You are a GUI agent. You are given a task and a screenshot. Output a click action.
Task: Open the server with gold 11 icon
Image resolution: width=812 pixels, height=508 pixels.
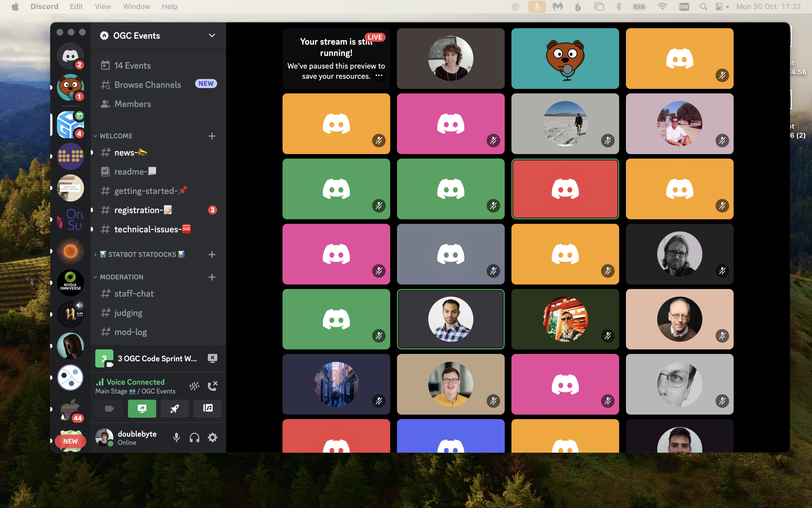click(70, 314)
